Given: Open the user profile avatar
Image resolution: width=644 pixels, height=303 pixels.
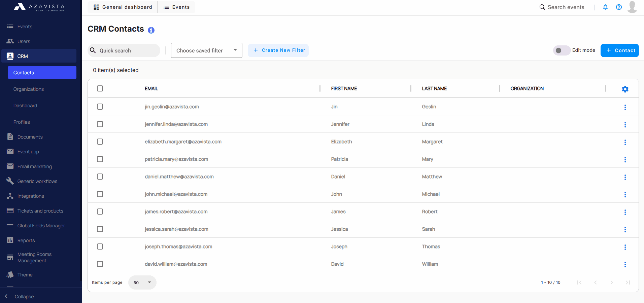Looking at the screenshot, I should (632, 7).
